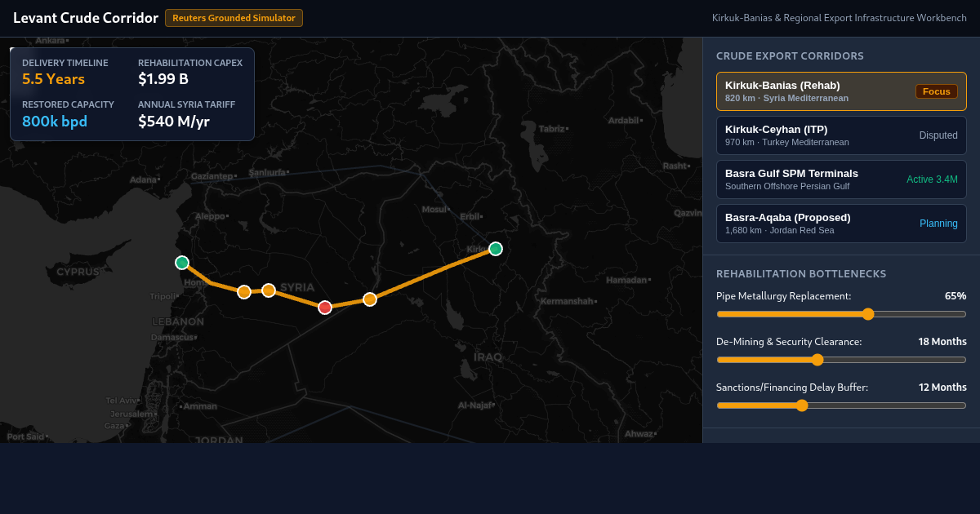Click the Tabriz label on the map
The width and height of the screenshot is (980, 514).
point(552,129)
